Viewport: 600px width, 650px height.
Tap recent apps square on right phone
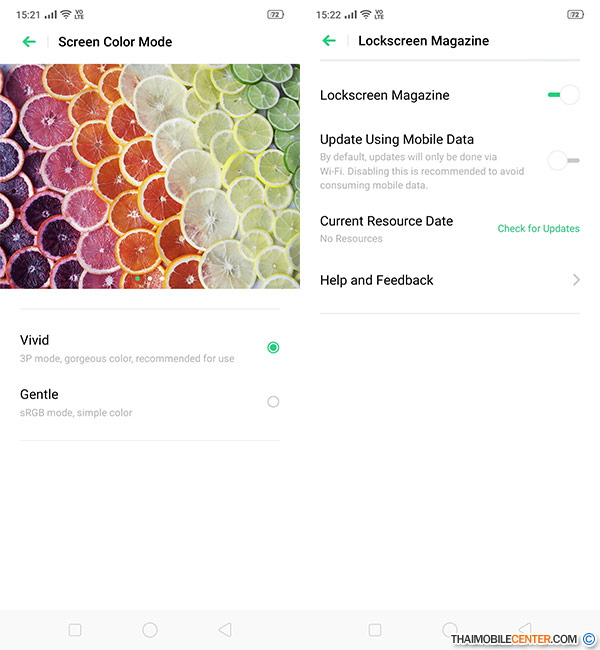click(x=375, y=630)
